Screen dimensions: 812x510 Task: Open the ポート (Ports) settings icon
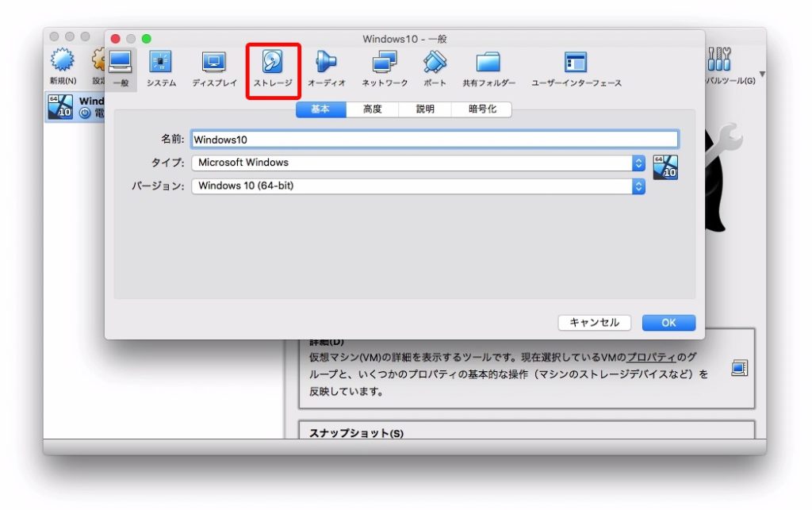435,69
